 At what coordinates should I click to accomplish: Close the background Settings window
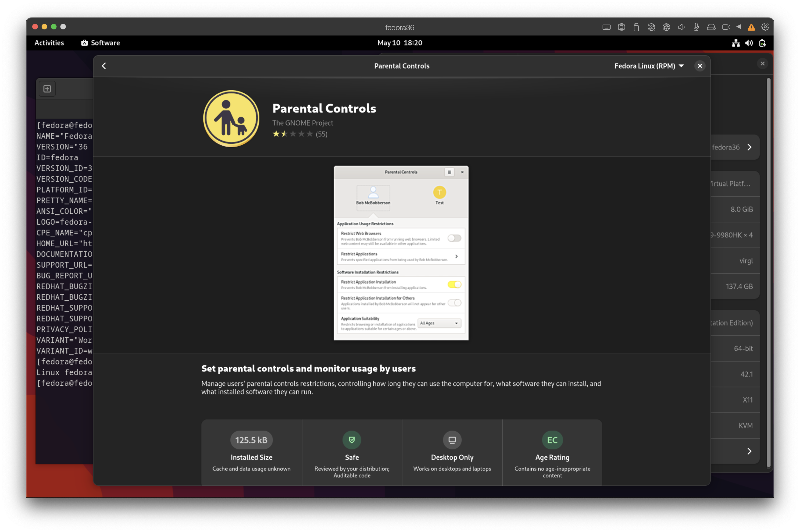pos(762,64)
